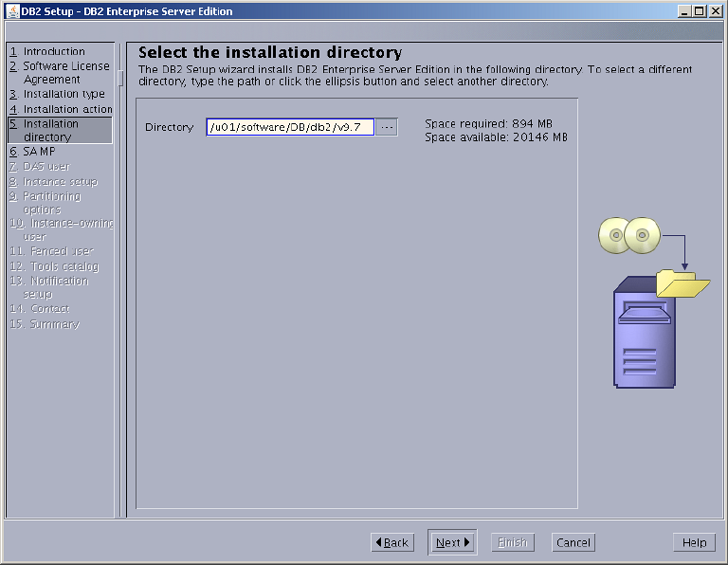Click the DB2 Setup Java icon in title bar
This screenshot has height=565, width=728.
(x=12, y=11)
